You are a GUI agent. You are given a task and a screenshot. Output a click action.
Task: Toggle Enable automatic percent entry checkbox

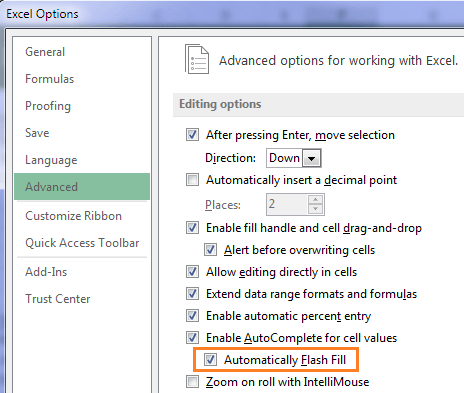(x=192, y=316)
